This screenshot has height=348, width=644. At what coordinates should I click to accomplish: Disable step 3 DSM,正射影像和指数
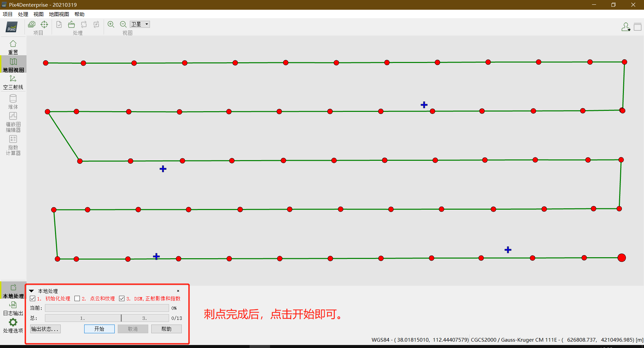click(122, 298)
